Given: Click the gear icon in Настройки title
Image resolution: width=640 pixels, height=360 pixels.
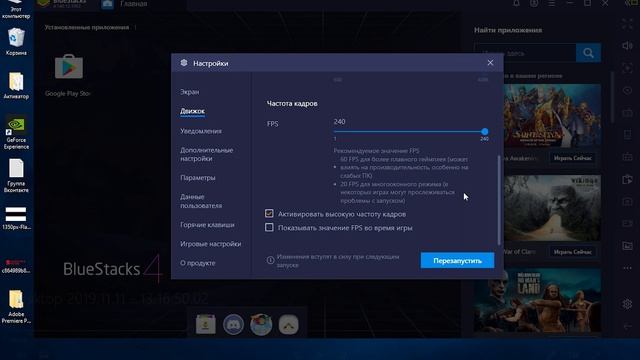Looking at the screenshot, I should click(x=184, y=63).
